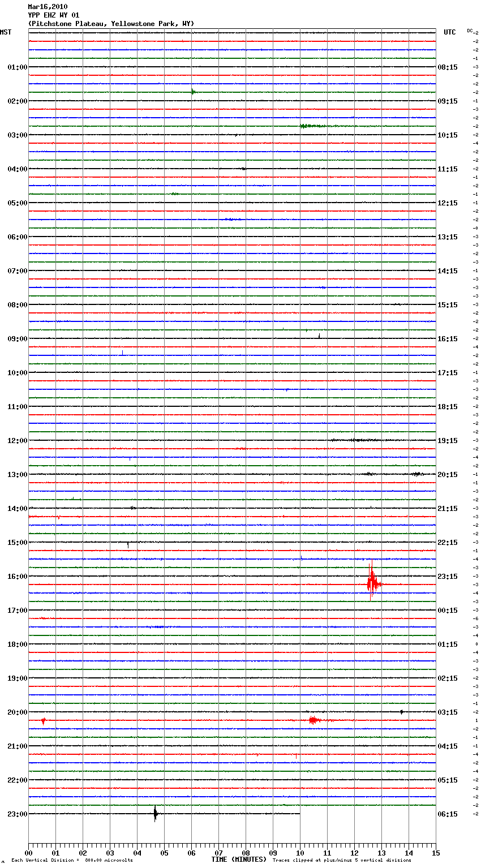
Task: Select the 23:15 UTC time label
Action: pos(448,577)
